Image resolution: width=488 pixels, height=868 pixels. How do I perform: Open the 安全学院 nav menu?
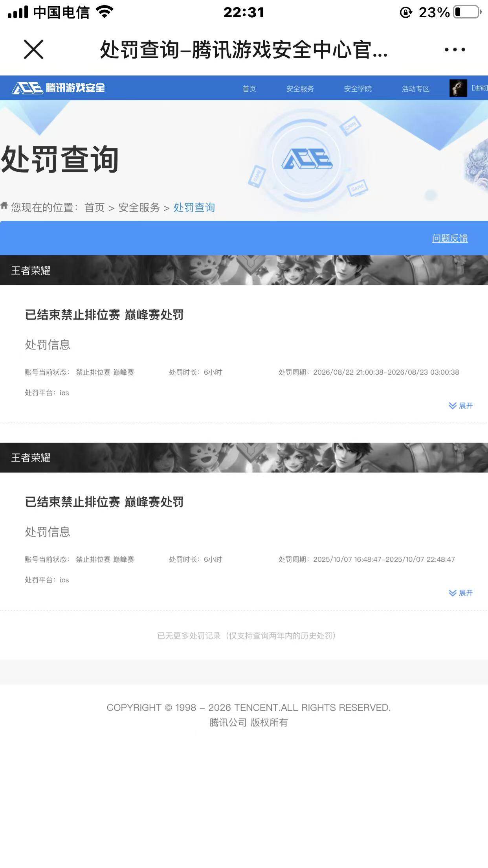click(358, 88)
